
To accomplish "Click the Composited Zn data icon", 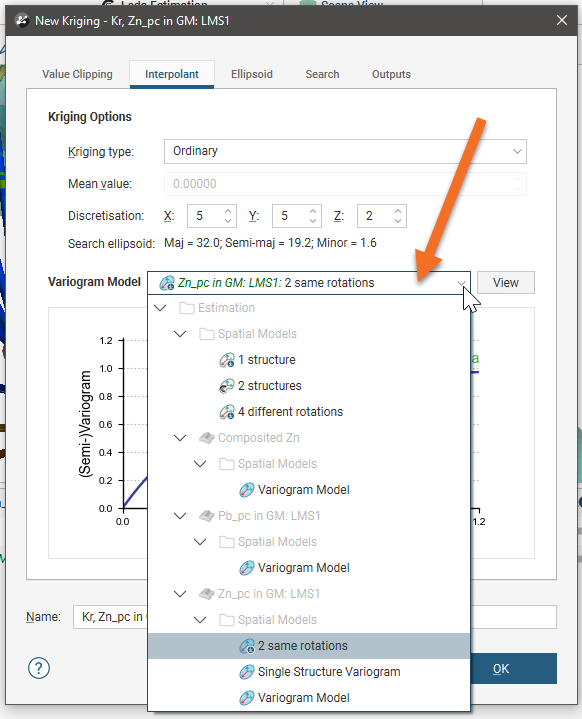I will pyautogui.click(x=207, y=438).
